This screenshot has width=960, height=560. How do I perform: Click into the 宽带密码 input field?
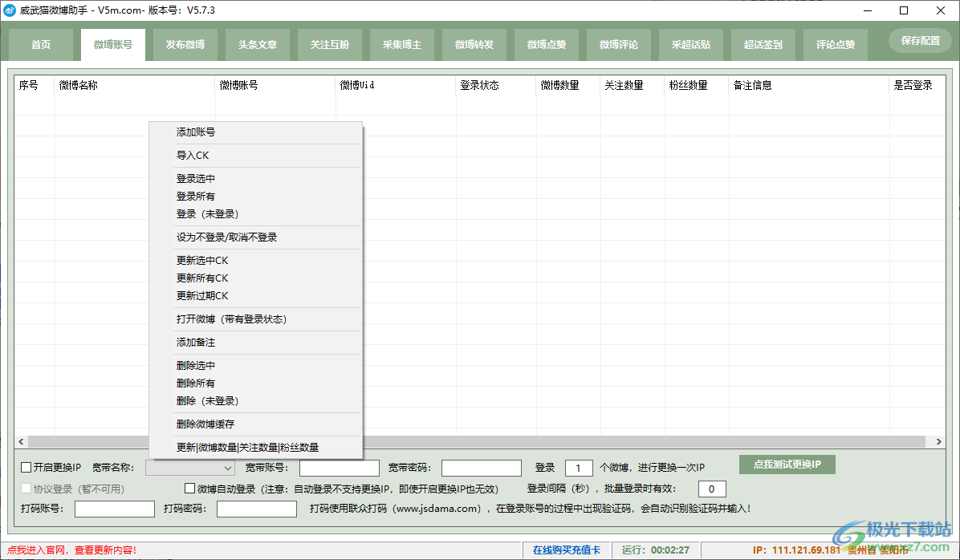(482, 469)
